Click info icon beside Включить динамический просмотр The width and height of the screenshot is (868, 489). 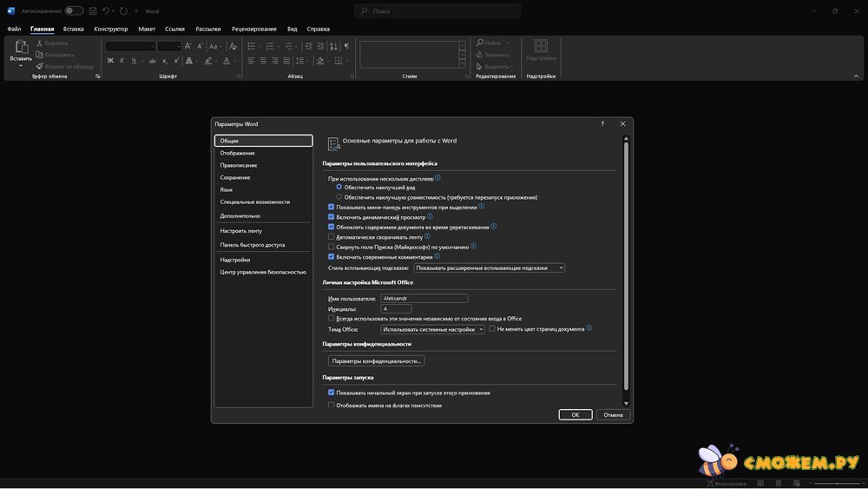tap(430, 216)
